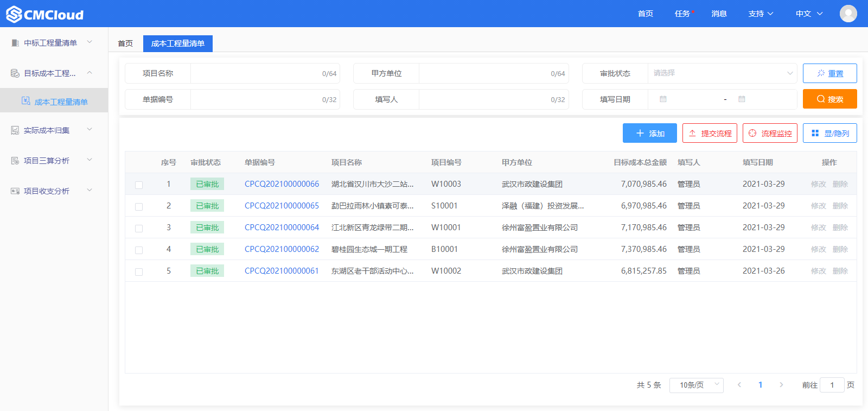Click the 显/隐列 button
Viewport: 868px width, 411px height.
(x=830, y=133)
